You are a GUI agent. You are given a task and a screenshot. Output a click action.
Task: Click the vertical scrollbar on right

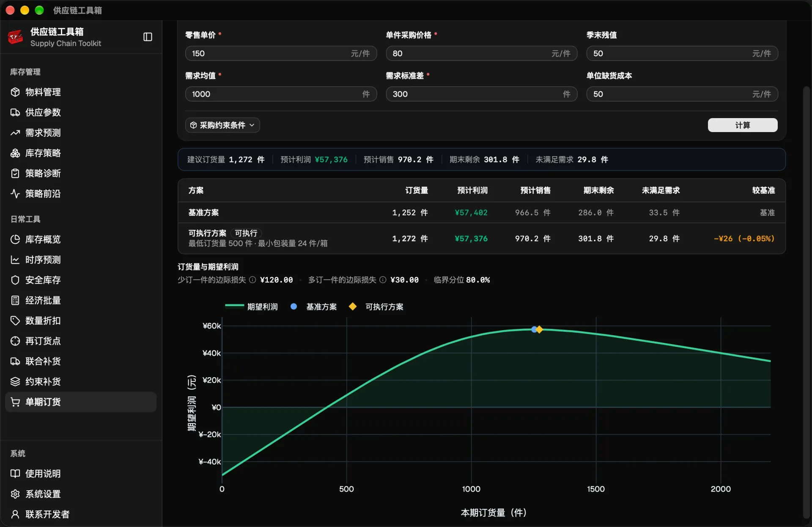pos(806,302)
